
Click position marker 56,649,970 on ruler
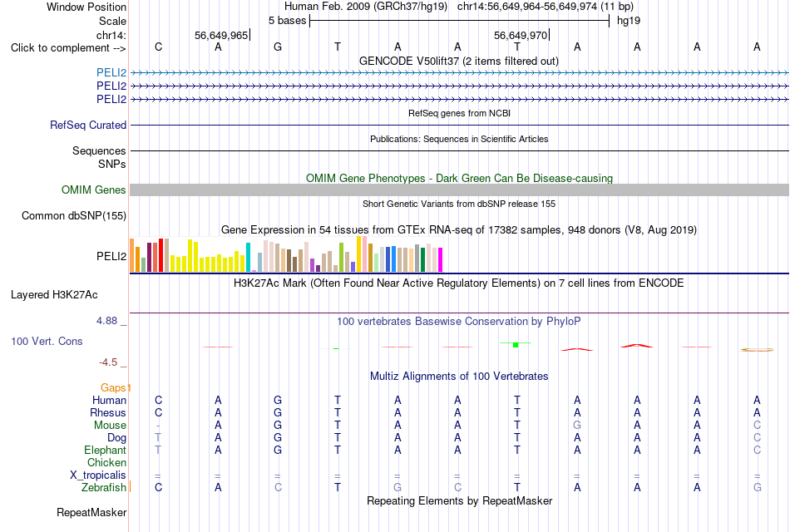tap(521, 35)
